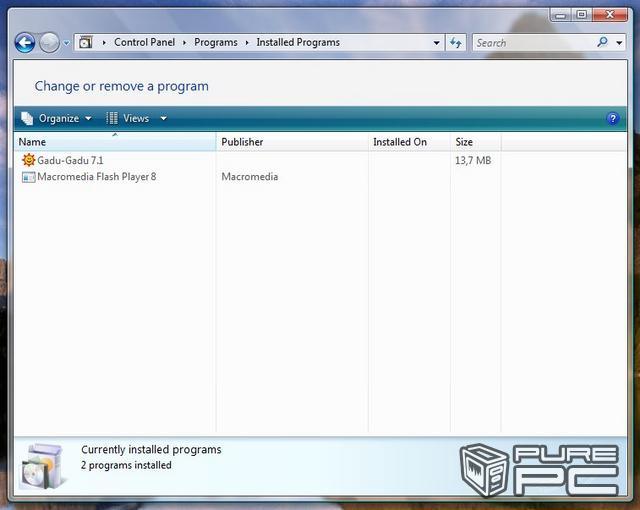640x510 pixels.
Task: Click the '2 programs installed' status text
Action: click(126, 465)
